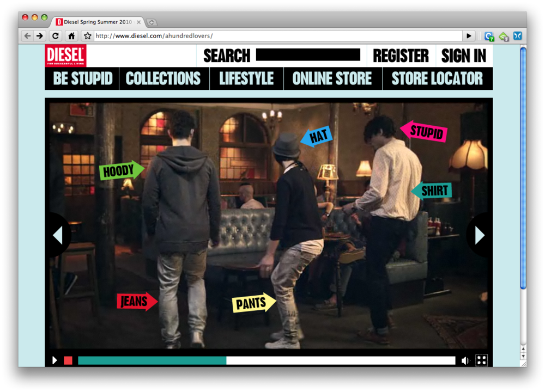Bookmark this page with the star icon
This screenshot has height=392, width=545.
pos(87,36)
